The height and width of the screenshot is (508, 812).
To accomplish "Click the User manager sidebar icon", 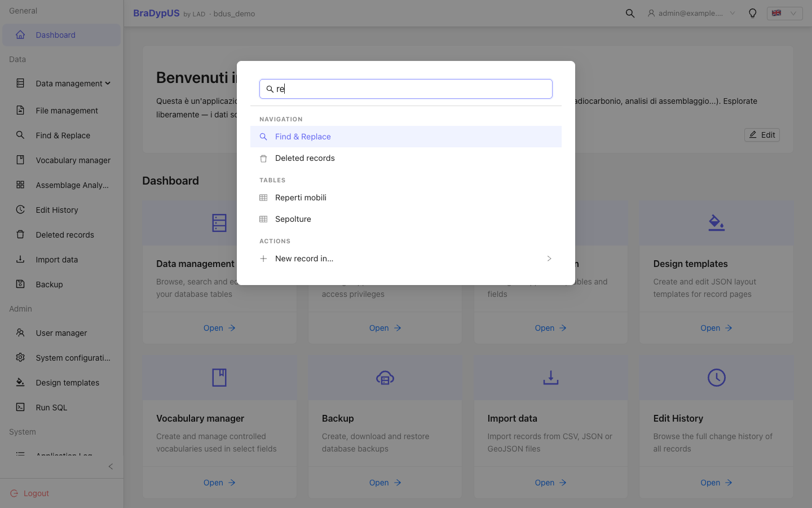I will click(x=20, y=333).
